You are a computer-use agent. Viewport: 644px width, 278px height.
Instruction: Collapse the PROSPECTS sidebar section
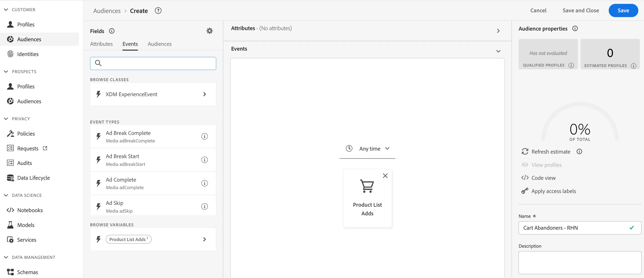click(6, 72)
